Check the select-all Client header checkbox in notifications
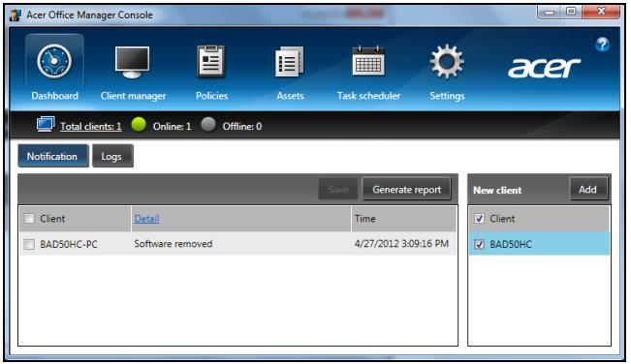Screen dimensions: 631x364 [29, 219]
